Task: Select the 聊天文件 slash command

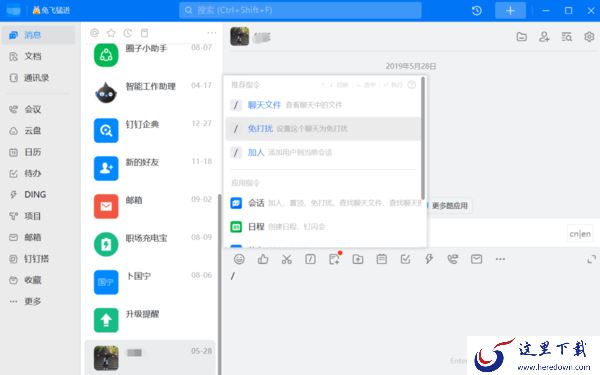Action: pos(323,105)
